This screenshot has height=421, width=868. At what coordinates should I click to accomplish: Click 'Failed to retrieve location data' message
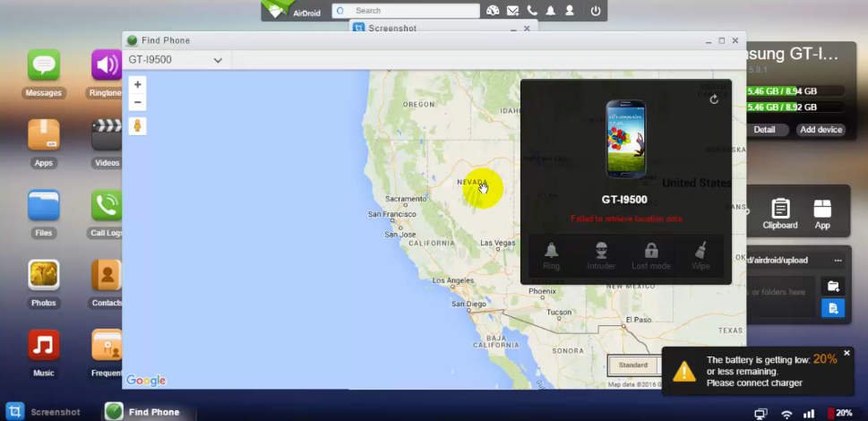(626, 219)
